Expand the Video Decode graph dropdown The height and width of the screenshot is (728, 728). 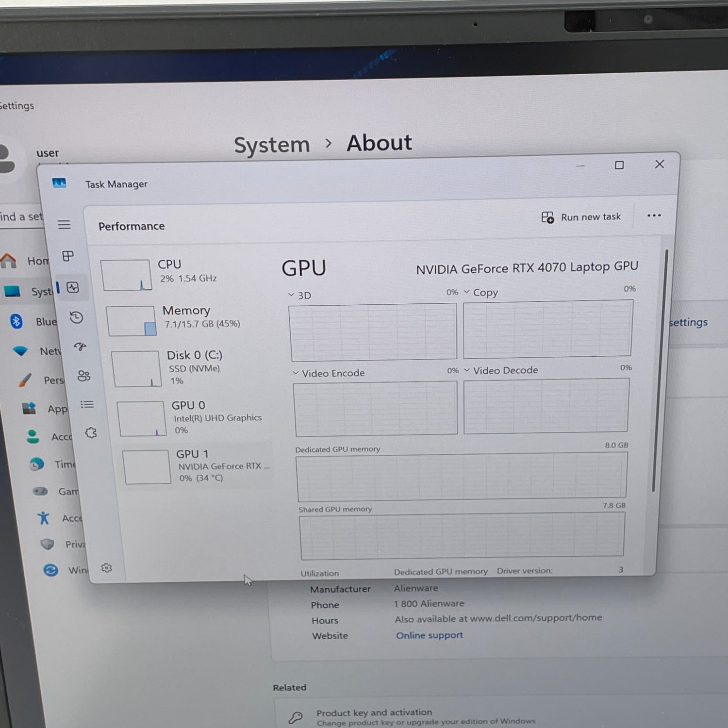[x=467, y=370]
